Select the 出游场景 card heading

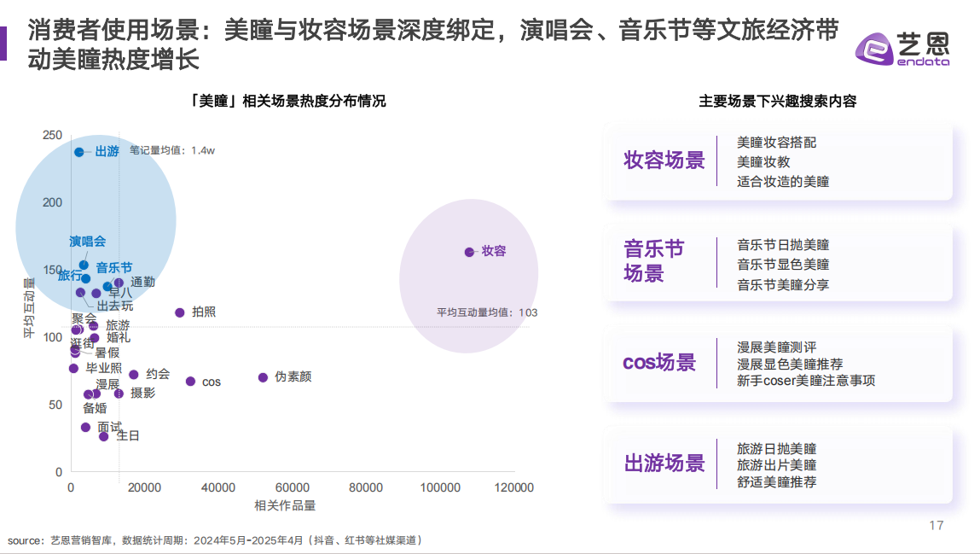click(x=664, y=464)
